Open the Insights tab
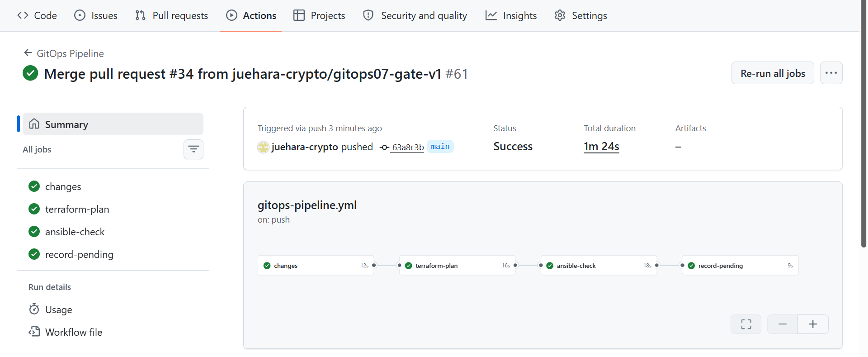 511,15
